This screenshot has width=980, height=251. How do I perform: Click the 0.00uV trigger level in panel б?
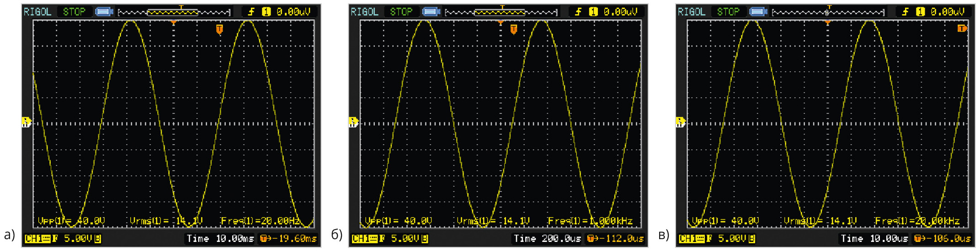620,11
